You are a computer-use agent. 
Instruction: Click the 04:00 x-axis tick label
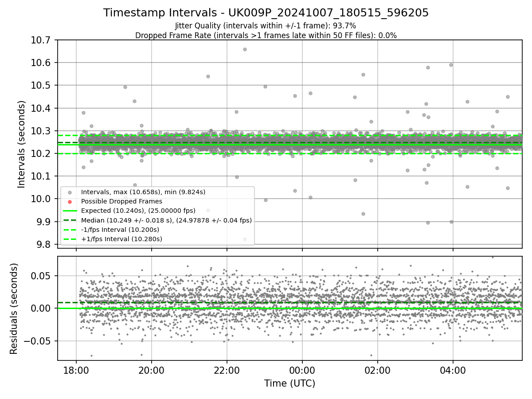coord(453,370)
